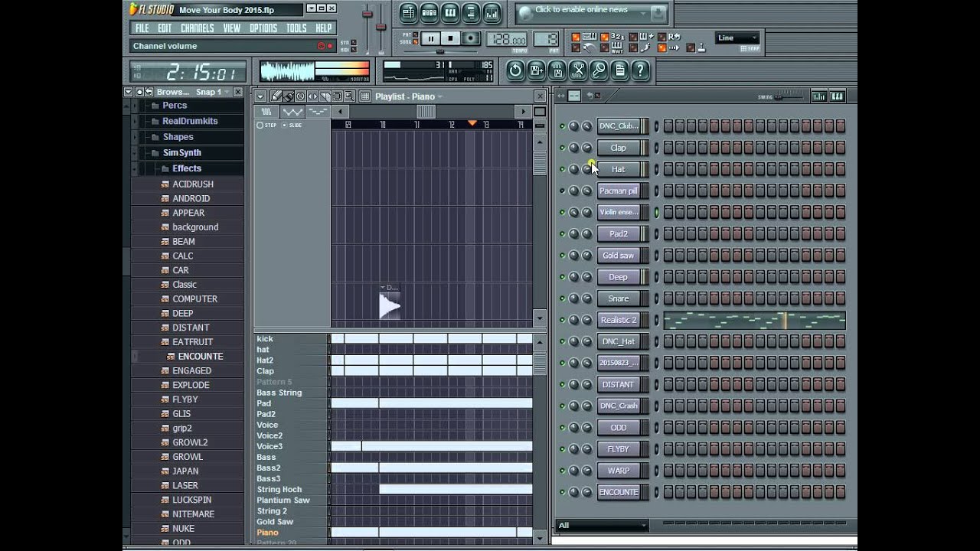Mute the DNC_Club channel via green LED

[x=562, y=126]
